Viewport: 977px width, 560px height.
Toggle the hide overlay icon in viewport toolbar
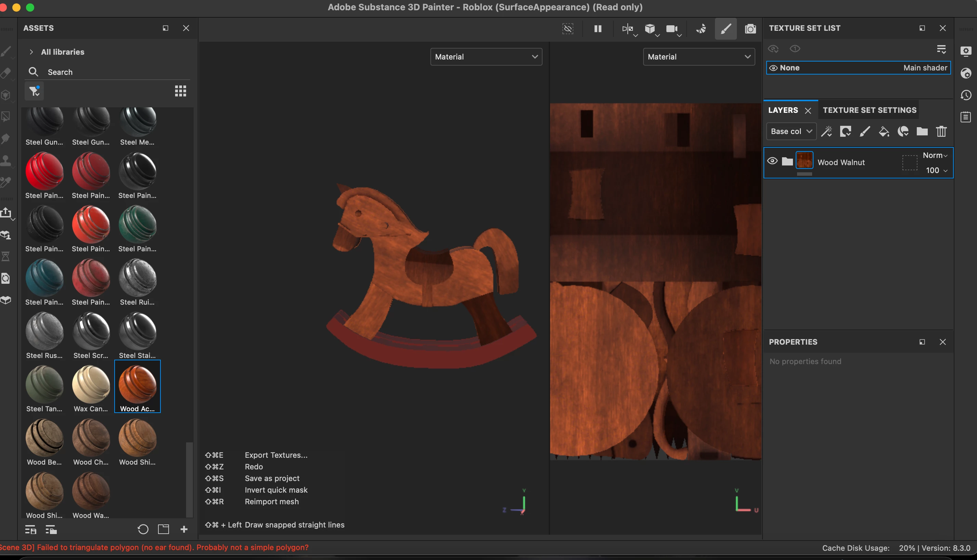pos(568,29)
